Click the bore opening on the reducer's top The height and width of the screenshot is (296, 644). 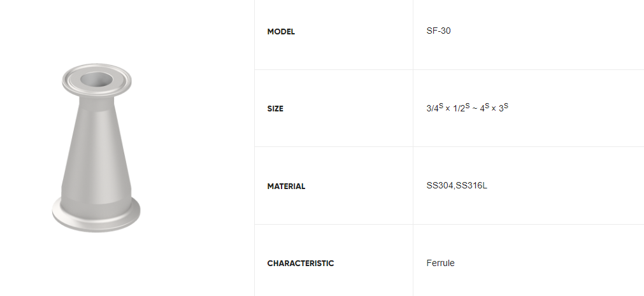pyautogui.click(x=97, y=79)
